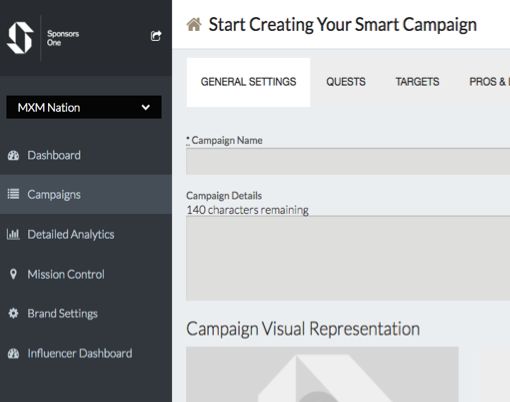Open Mission Control from sidebar
This screenshot has width=510, height=402.
point(66,274)
